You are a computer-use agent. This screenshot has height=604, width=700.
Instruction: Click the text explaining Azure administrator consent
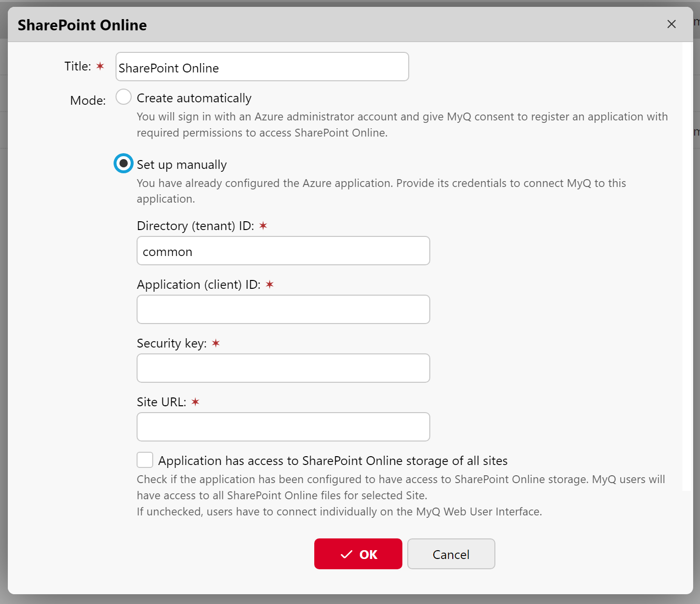[401, 124]
